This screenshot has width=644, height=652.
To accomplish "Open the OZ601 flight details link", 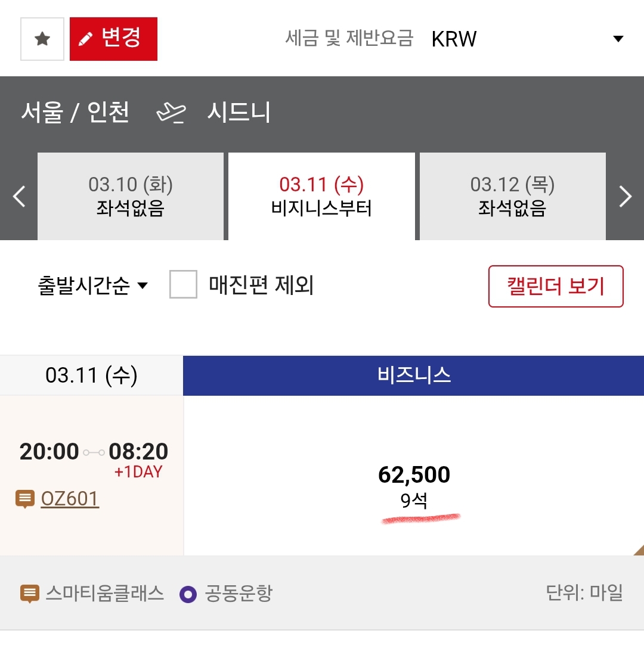I will [x=70, y=499].
